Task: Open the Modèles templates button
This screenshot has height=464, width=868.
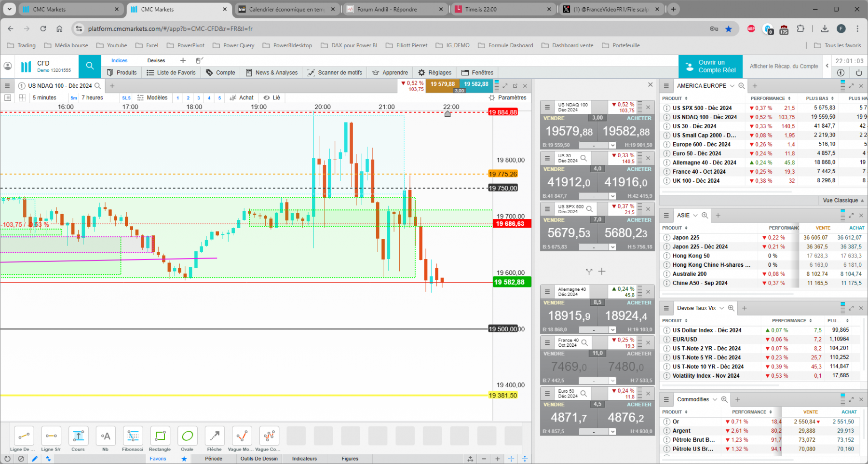Action: click(152, 97)
